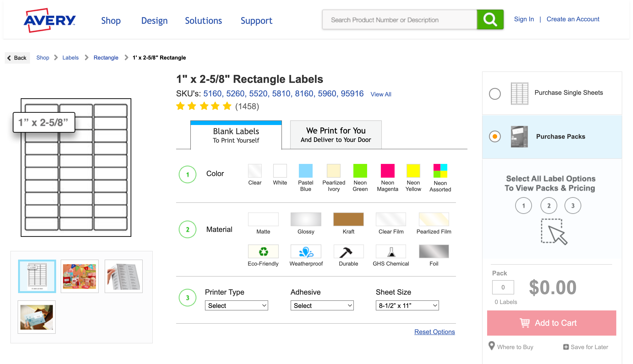Image resolution: width=633 pixels, height=364 pixels.
Task: Click the product search input field
Action: [399, 19]
